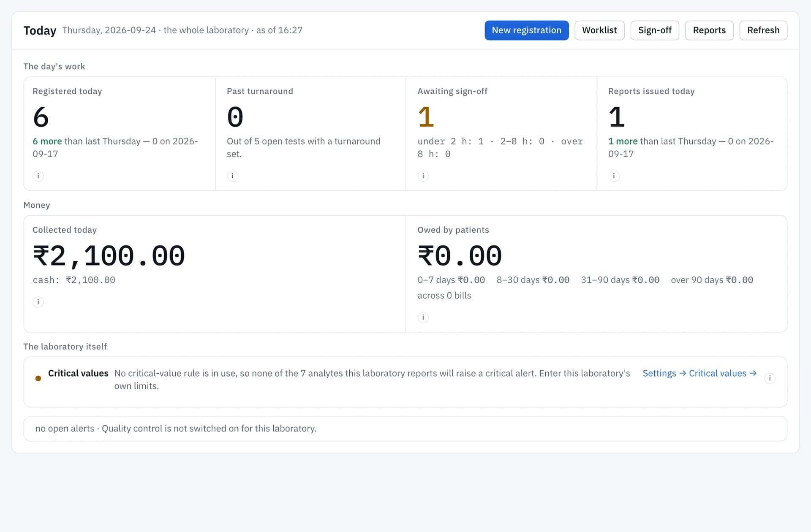Click the 'Critical values' bold label
The height and width of the screenshot is (532, 811).
[78, 373]
